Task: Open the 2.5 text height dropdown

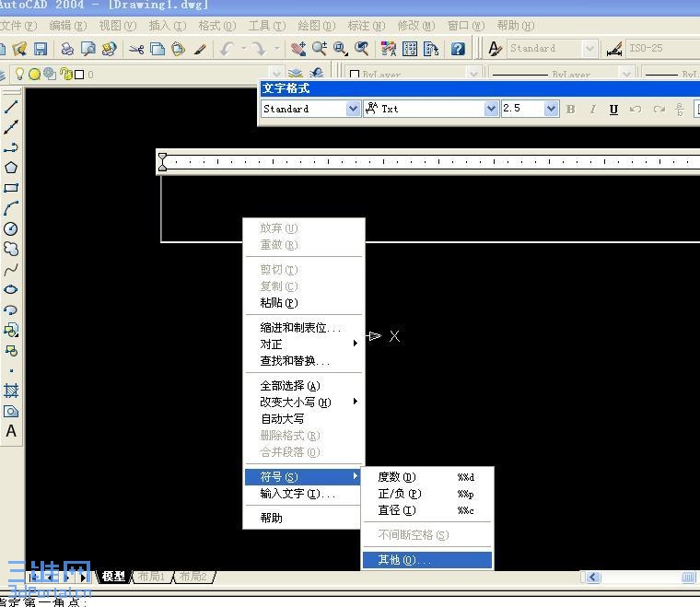Action: (552, 109)
